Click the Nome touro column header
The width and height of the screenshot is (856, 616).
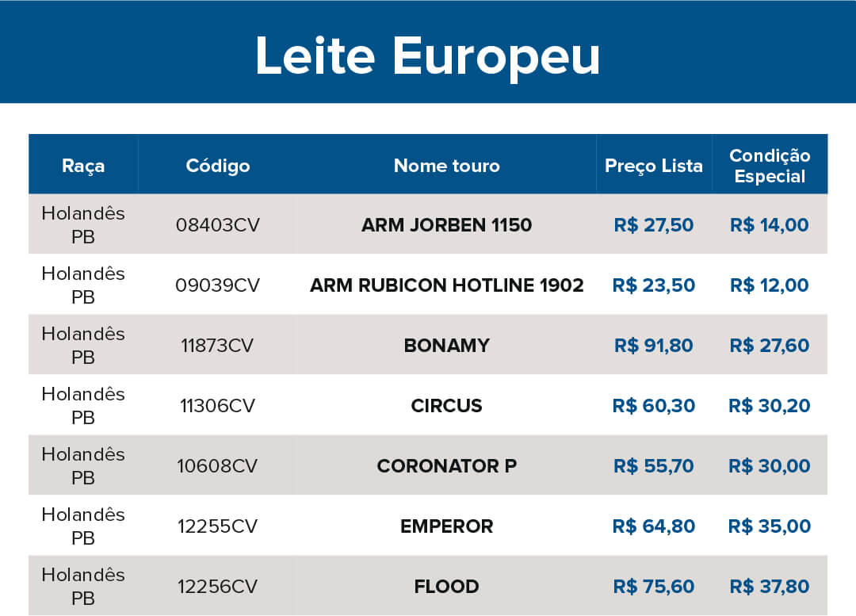coord(447,166)
